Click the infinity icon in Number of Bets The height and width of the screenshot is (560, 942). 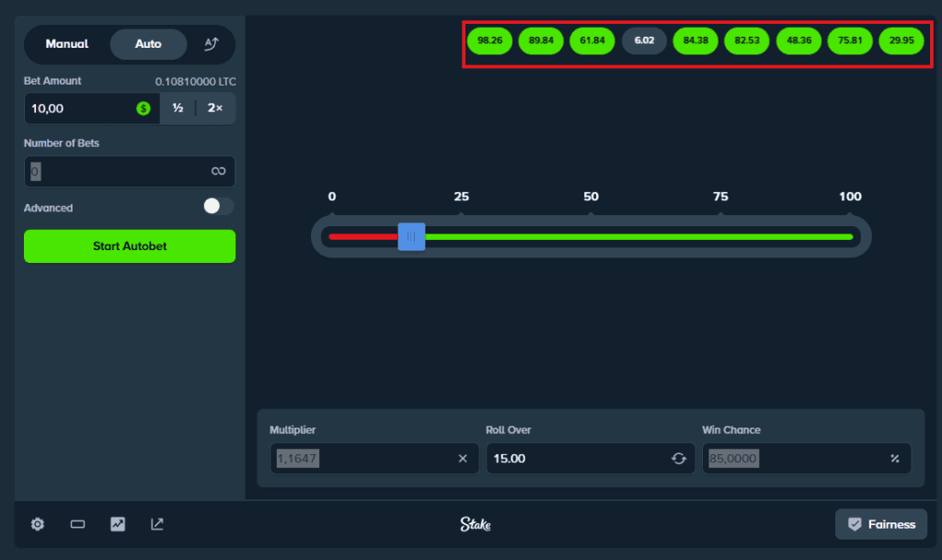point(218,171)
